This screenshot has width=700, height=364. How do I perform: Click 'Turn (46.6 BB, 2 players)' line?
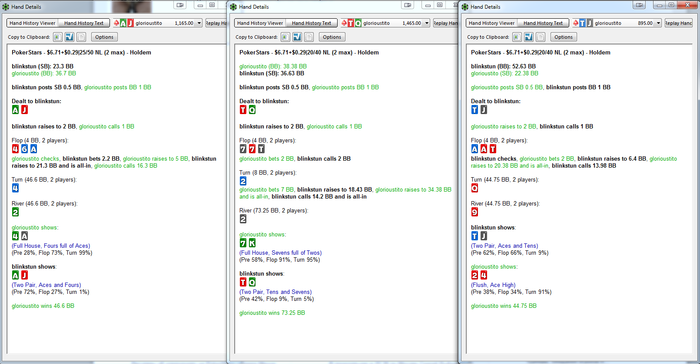coord(44,180)
